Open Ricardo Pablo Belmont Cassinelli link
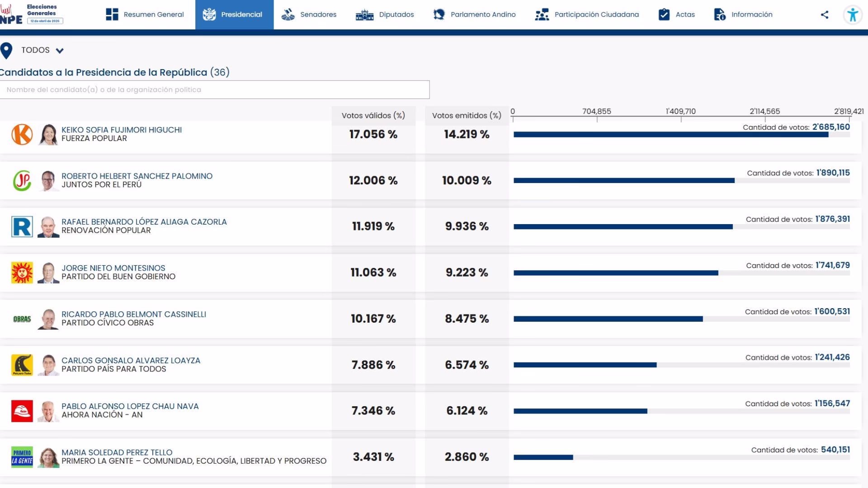This screenshot has width=868, height=488. point(134,314)
